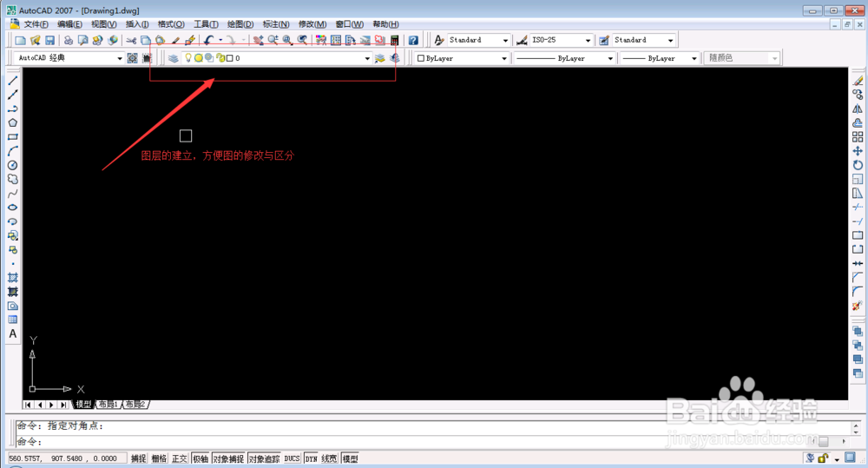The width and height of the screenshot is (868, 468).
Task: Select the Mirror tool
Action: tap(858, 109)
